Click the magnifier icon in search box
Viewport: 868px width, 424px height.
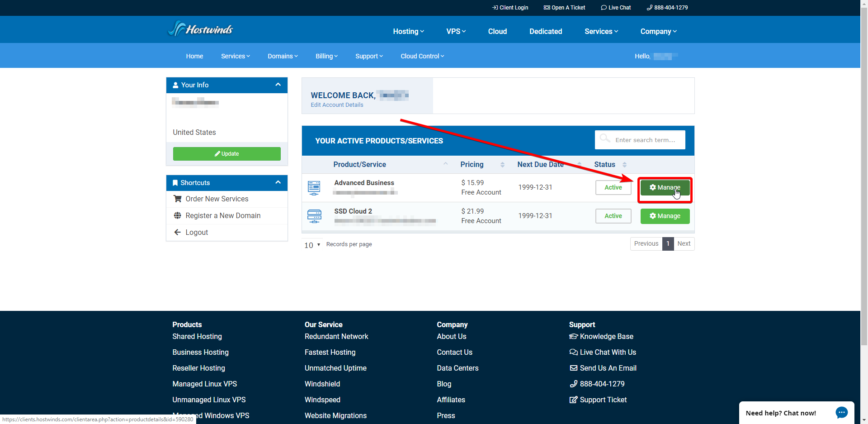(x=604, y=138)
